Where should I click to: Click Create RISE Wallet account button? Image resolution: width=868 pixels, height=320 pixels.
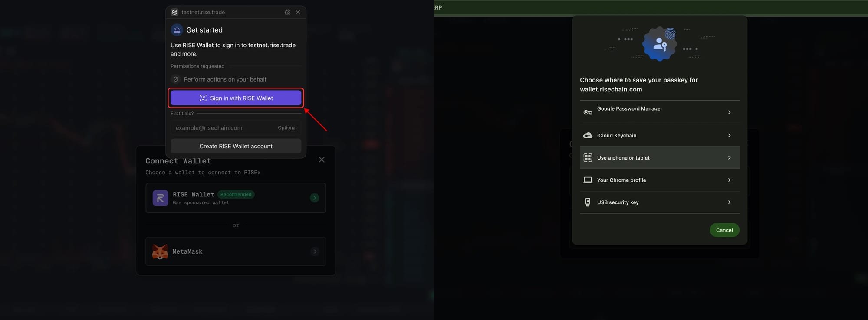pos(236,146)
